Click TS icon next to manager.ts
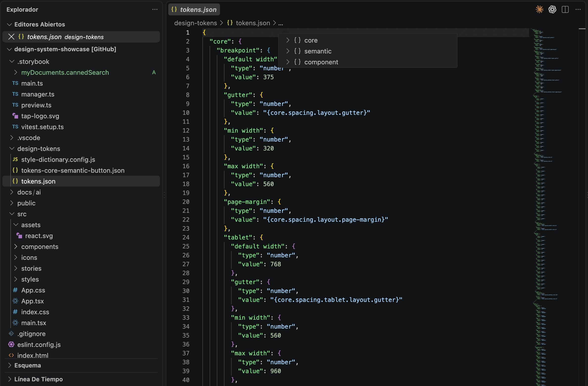Image resolution: width=588 pixels, height=386 pixels. coord(15,94)
